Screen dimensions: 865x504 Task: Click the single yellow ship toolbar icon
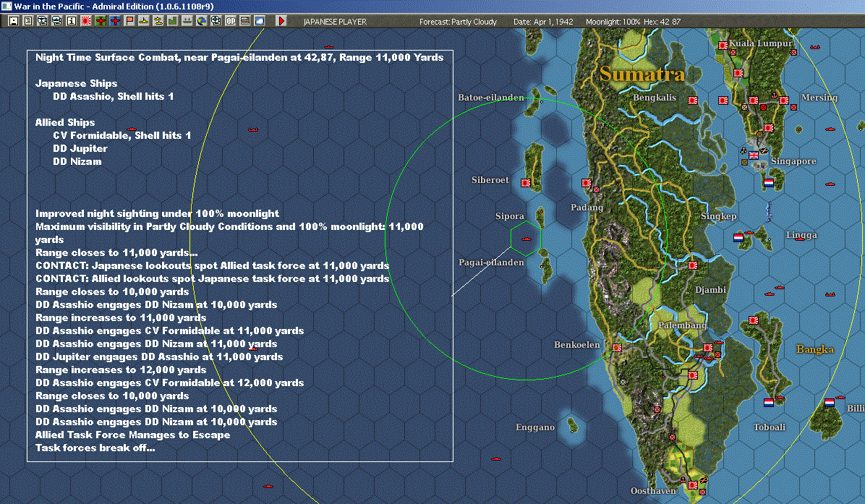pos(143,21)
